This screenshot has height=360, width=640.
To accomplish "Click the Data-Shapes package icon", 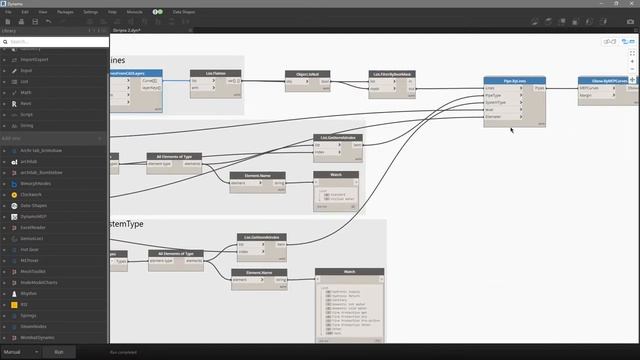I will point(14,206).
